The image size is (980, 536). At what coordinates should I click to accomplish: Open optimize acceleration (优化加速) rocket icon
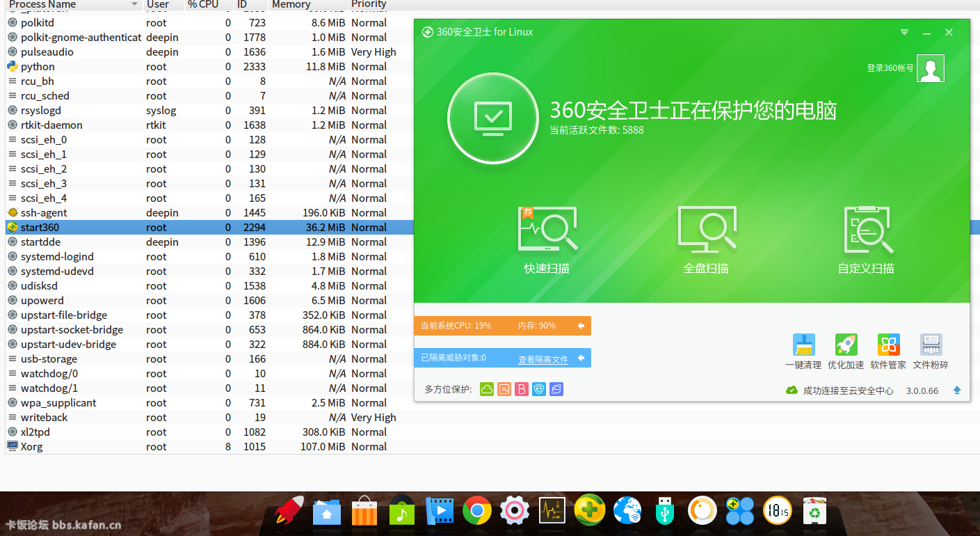click(x=846, y=345)
